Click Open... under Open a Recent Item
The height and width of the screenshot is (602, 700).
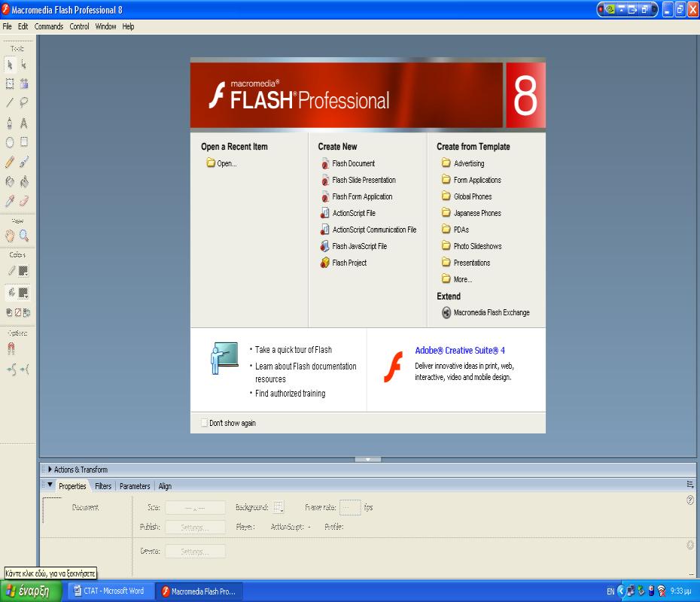click(221, 163)
